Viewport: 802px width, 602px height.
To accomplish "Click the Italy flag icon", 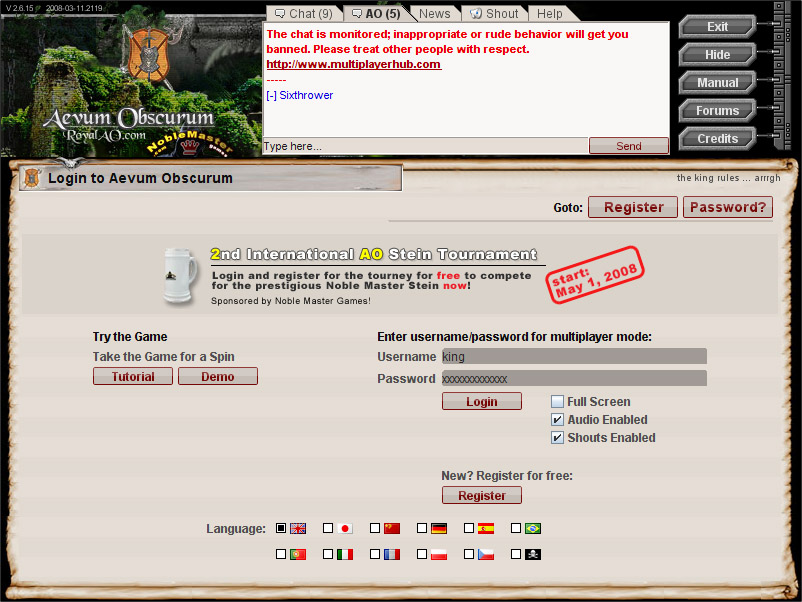I will (x=345, y=554).
